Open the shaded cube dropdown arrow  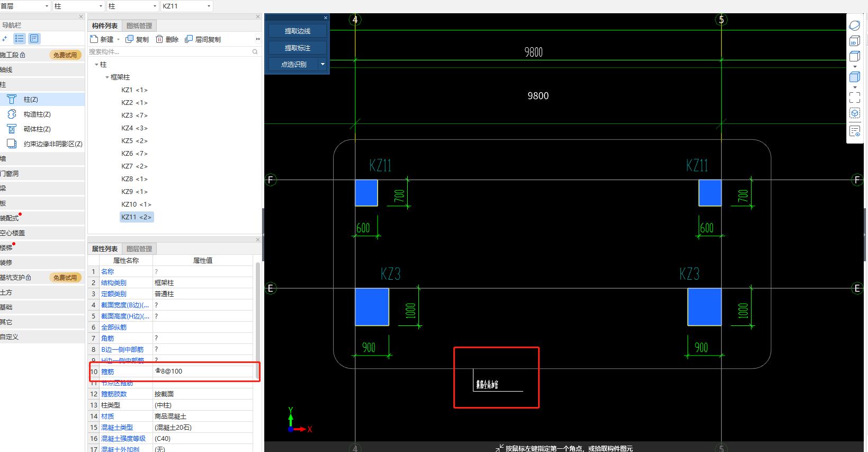tap(855, 87)
